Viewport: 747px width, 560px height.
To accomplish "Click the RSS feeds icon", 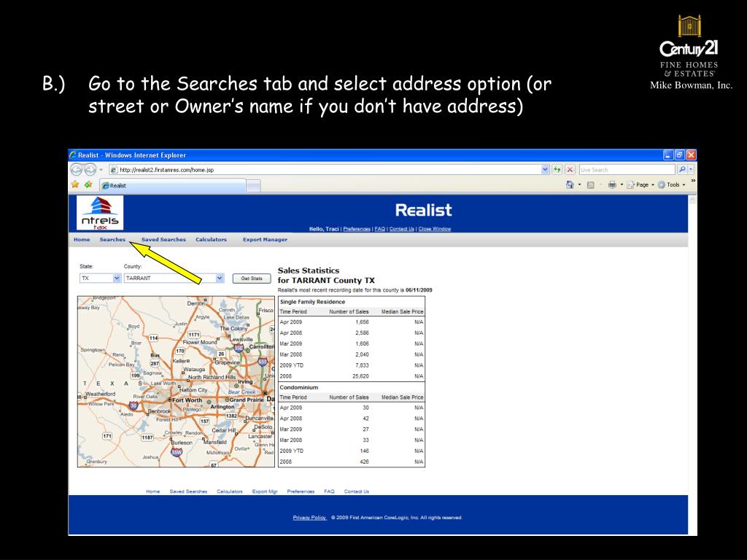I will (591, 184).
